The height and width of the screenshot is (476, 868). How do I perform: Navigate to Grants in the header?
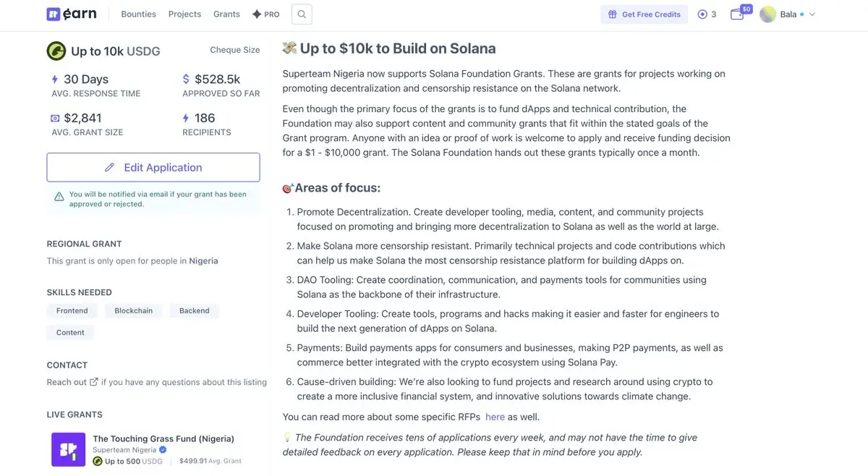point(226,14)
